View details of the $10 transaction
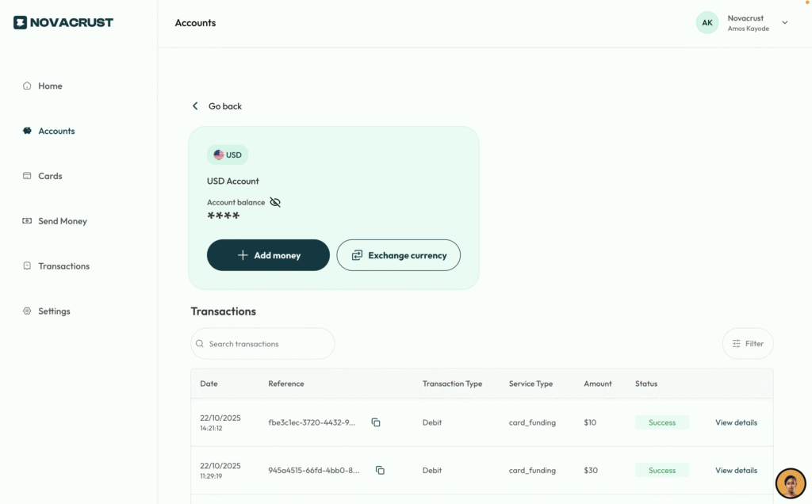The image size is (812, 504). pos(736,422)
